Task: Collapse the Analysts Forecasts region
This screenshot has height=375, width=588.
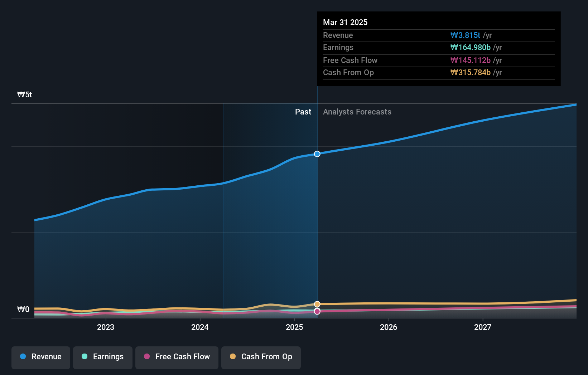Action: [x=357, y=112]
